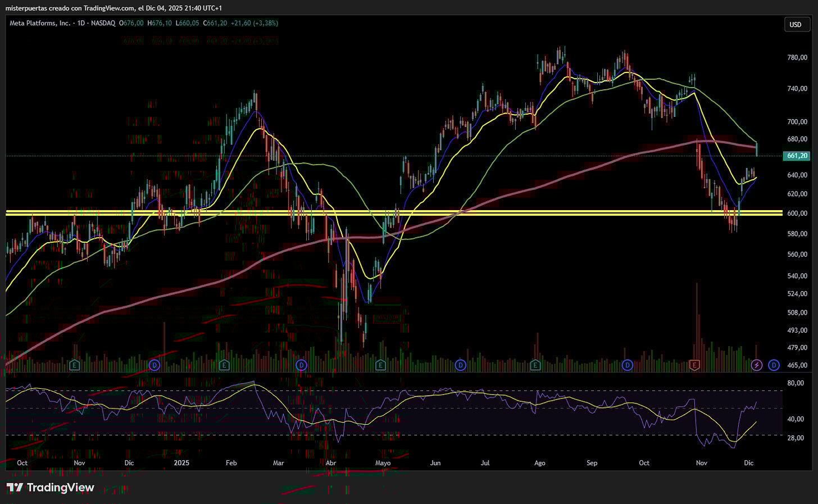The width and height of the screenshot is (818, 504).
Task: Select the yellow horizontal support line at 600
Action: tap(393, 212)
